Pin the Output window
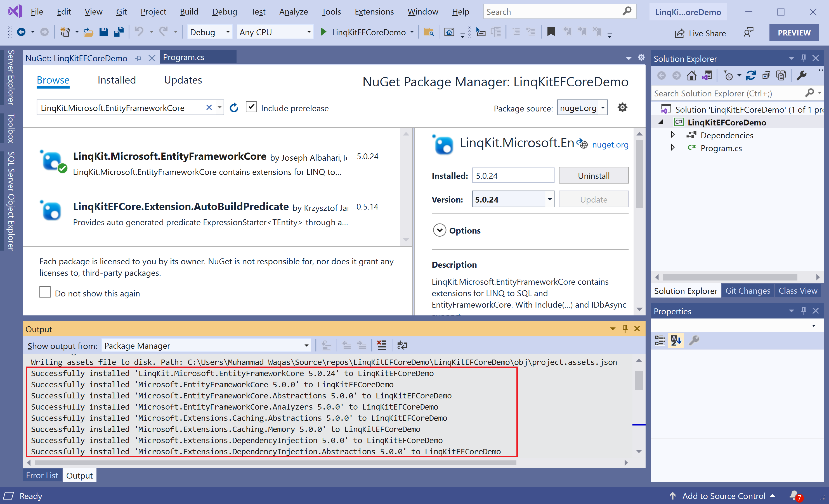The image size is (829, 504). click(x=625, y=329)
